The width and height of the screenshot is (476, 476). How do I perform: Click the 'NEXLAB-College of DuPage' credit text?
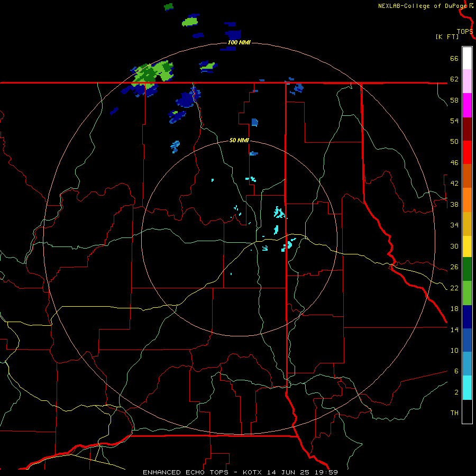click(x=423, y=6)
